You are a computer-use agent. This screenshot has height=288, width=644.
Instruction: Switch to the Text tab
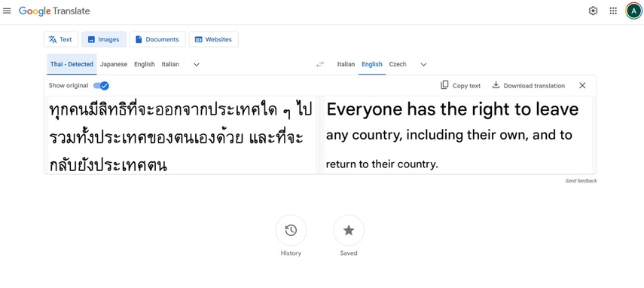point(61,39)
